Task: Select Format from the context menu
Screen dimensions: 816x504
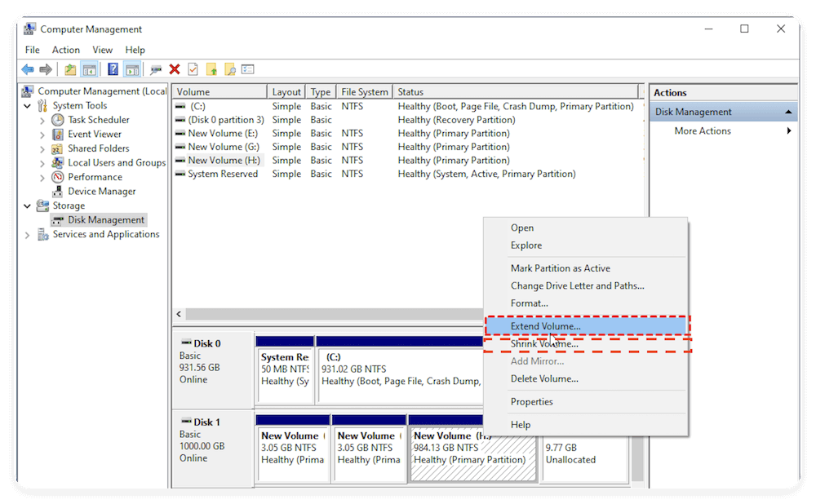Action: [530, 303]
